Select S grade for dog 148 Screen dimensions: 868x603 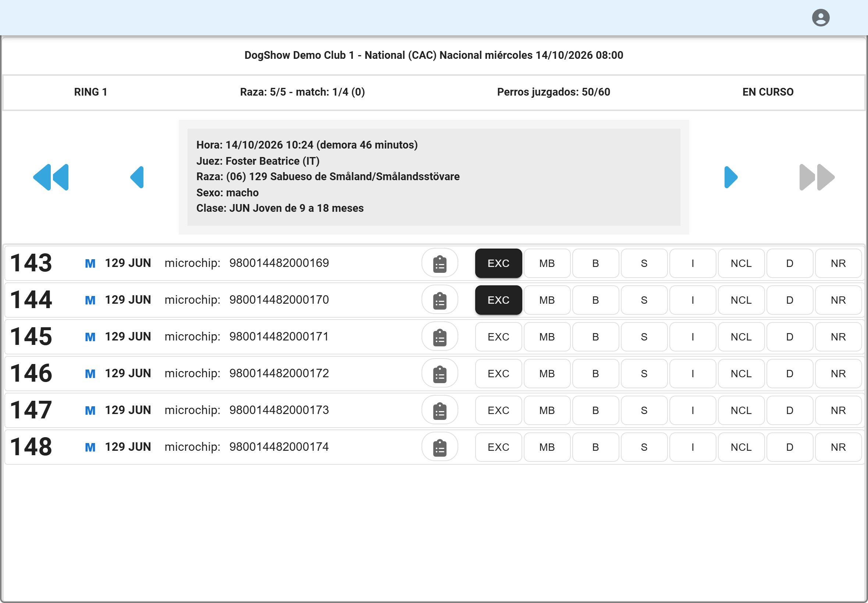(x=644, y=447)
